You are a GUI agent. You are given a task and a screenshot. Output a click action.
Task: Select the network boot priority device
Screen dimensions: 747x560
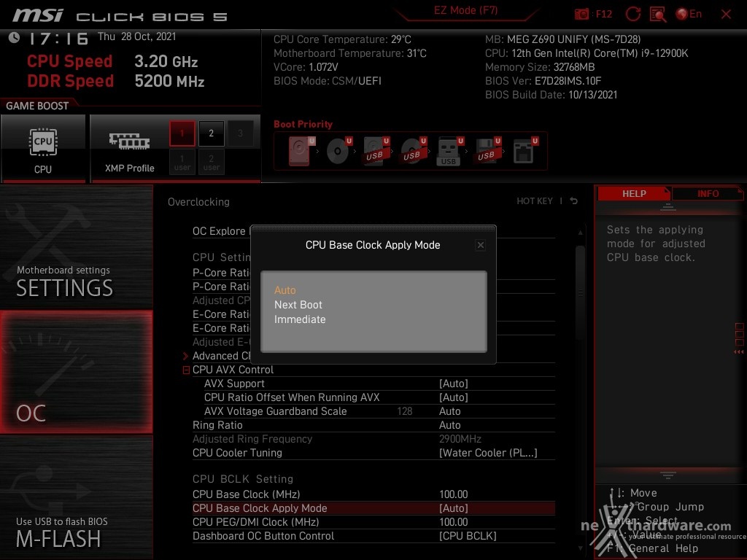tap(525, 151)
